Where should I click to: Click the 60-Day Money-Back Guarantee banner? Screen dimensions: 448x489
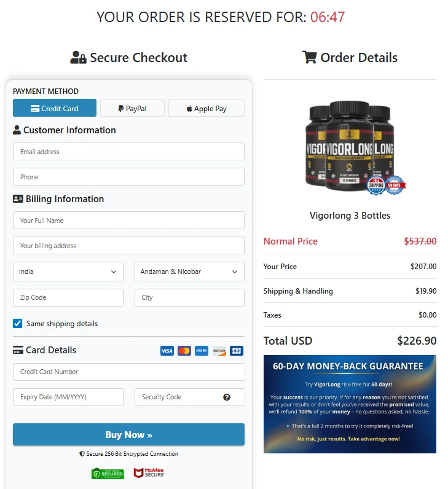[350, 404]
